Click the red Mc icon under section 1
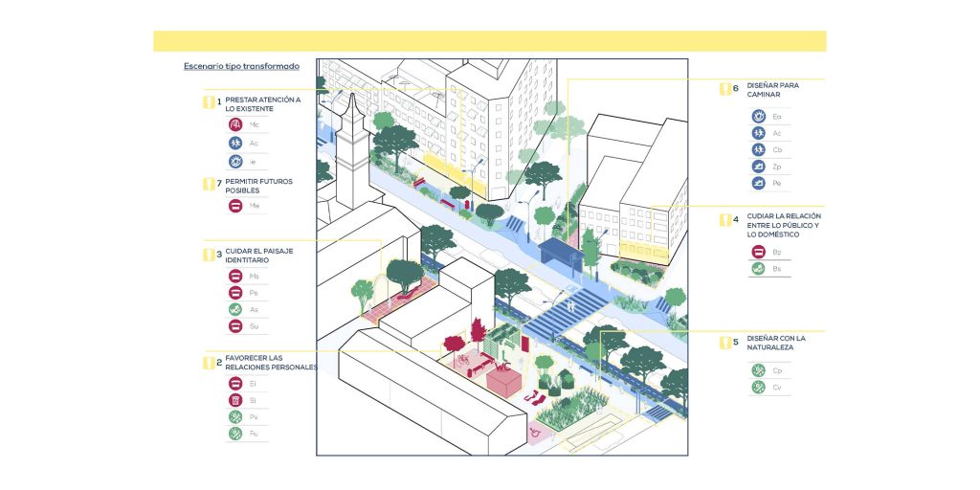 (235, 125)
